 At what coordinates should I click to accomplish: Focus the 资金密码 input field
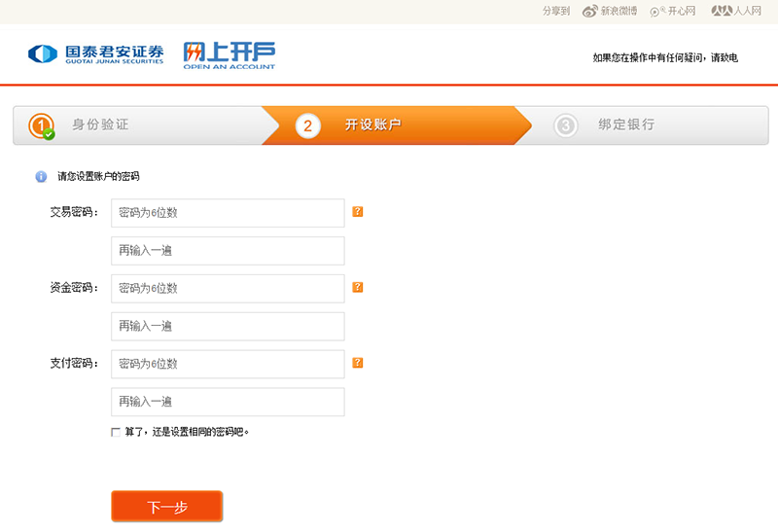point(228,289)
